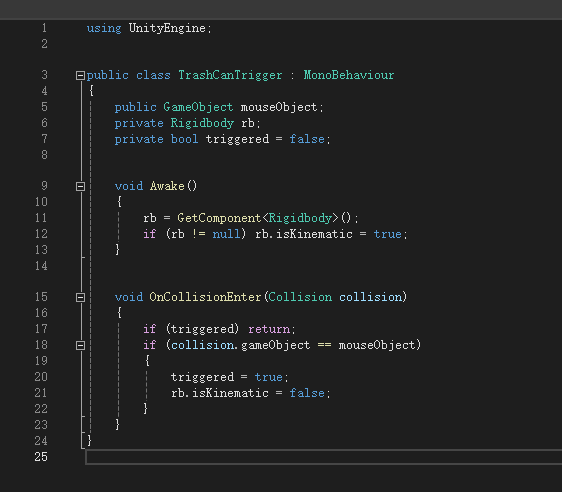This screenshot has height=492, width=562.
Task: Click the TrashCanTrigger class name
Action: [x=230, y=75]
